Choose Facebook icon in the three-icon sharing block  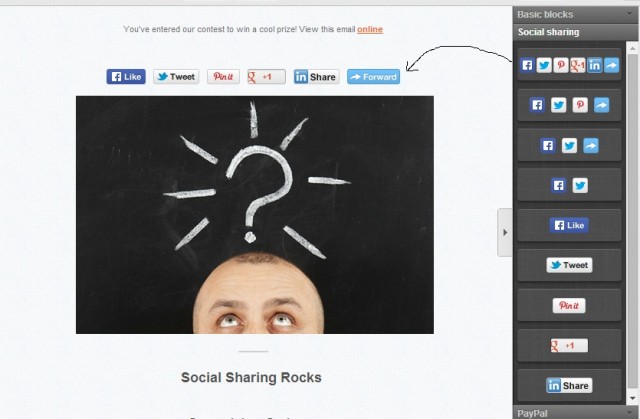[x=548, y=146]
